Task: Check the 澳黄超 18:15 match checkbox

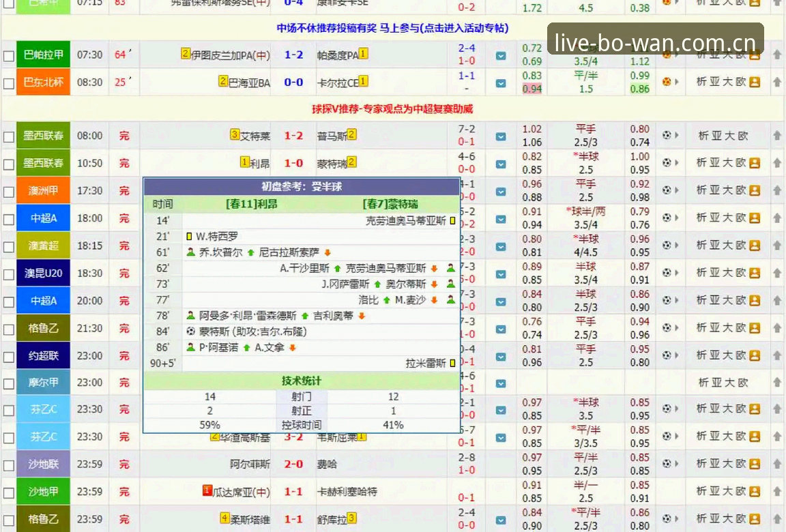Action: click(8, 248)
